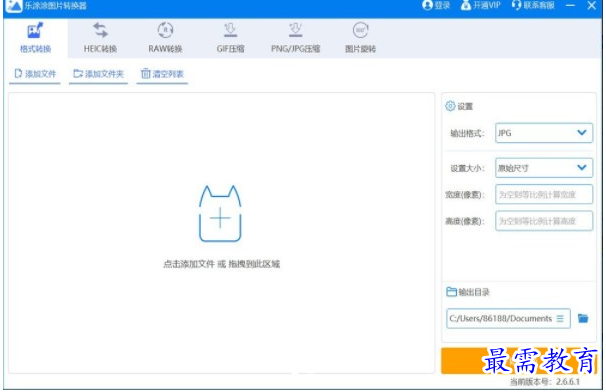Click the app logo in title bar

(x=14, y=6)
